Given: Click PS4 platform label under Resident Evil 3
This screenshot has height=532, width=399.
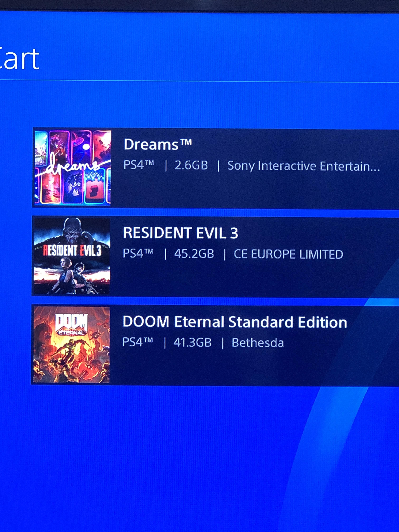Looking at the screenshot, I should click(x=138, y=253).
